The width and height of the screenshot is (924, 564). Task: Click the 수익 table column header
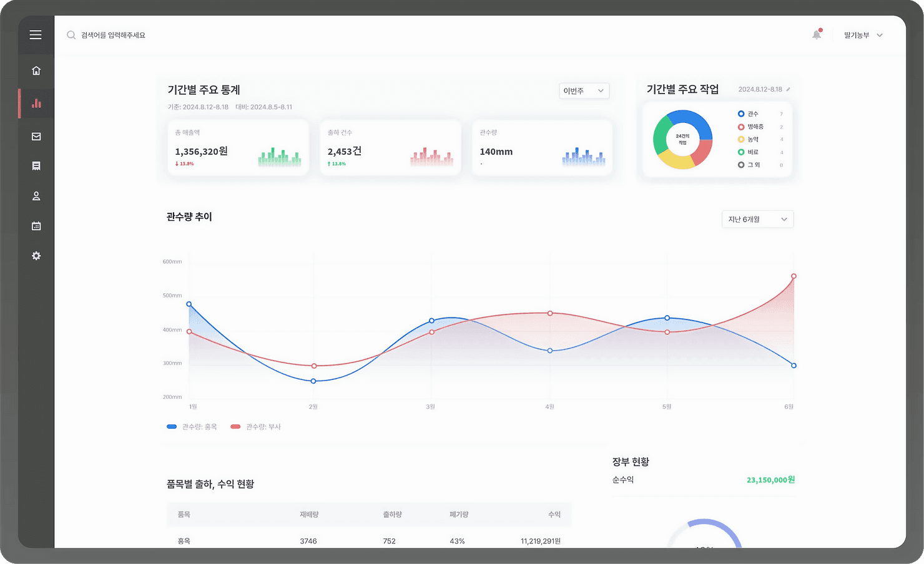point(554,515)
